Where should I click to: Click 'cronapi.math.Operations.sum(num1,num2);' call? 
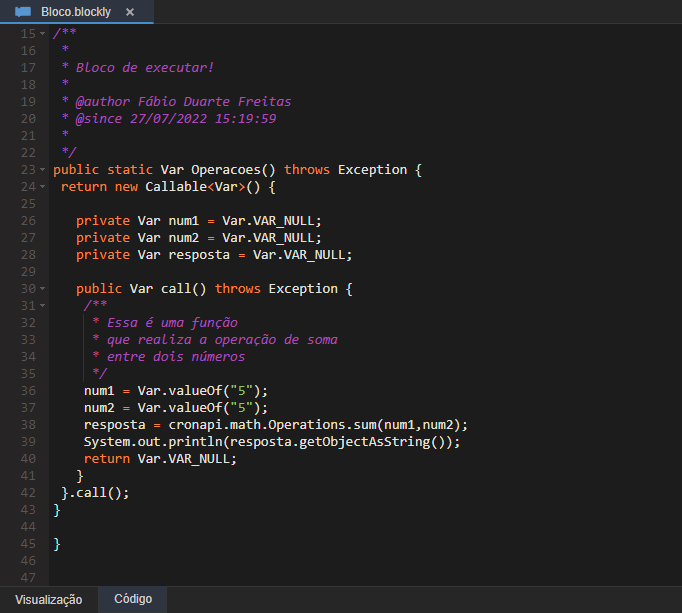click(318, 424)
